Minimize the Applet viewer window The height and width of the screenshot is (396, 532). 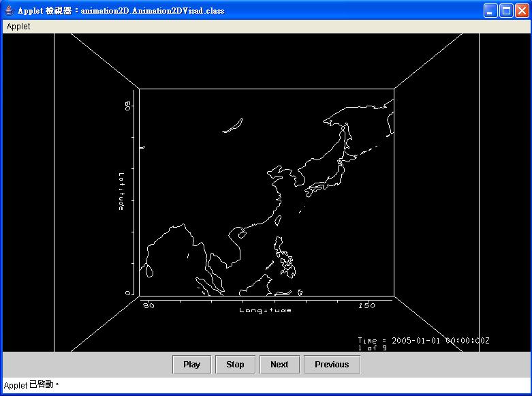coord(491,10)
